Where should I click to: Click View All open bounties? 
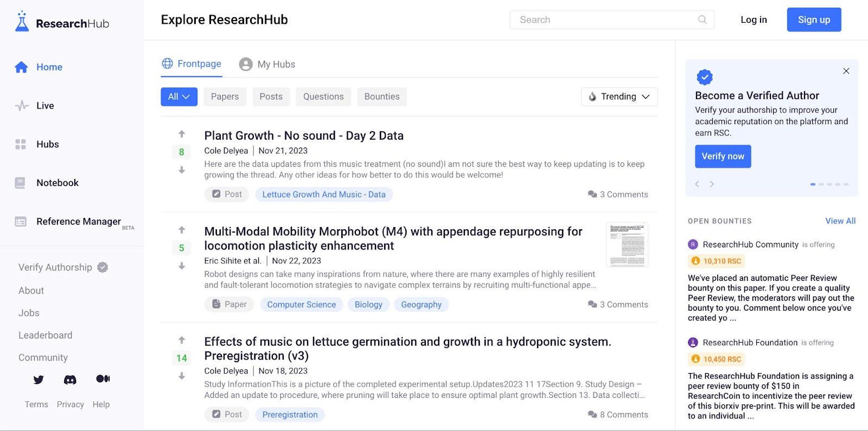click(840, 221)
